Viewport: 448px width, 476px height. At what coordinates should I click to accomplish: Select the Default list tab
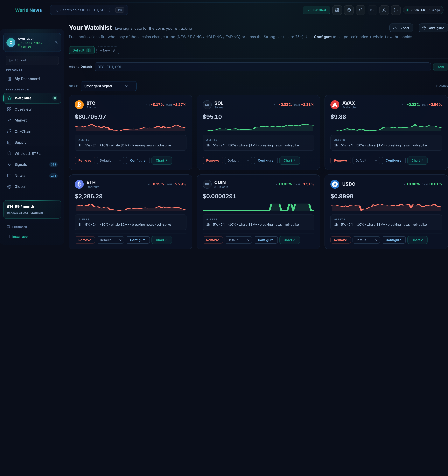[82, 50]
